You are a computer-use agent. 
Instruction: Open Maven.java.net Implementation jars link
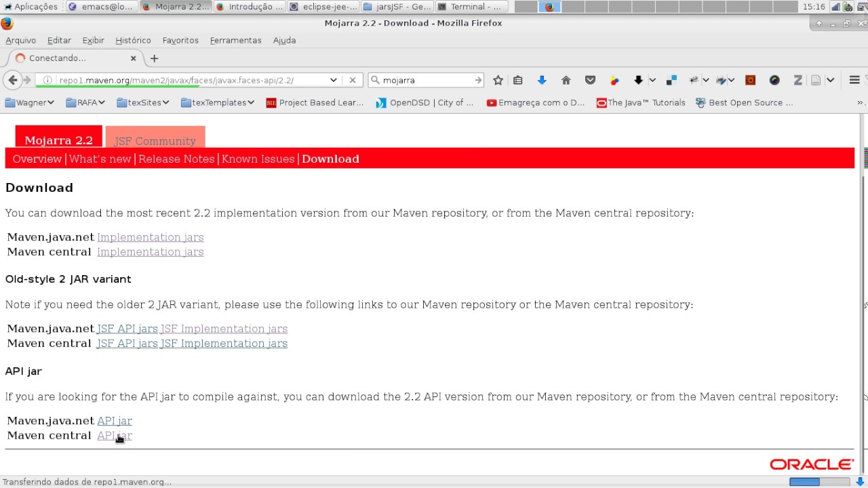[x=150, y=237]
